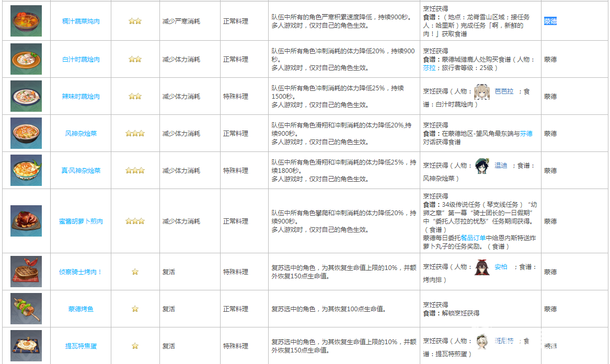Viewport: 610px width, 364px height.
Task: Click the 芭芭拉 character avatar
Action: (x=482, y=92)
